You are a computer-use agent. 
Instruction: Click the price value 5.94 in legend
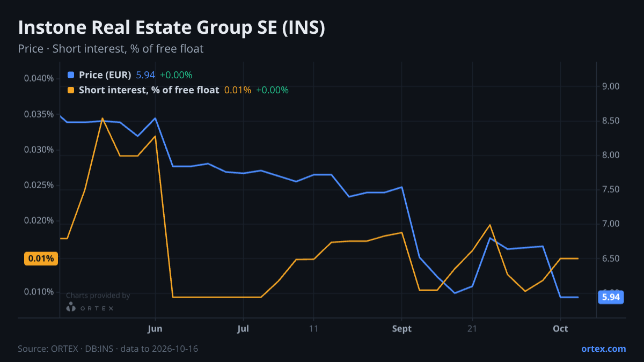[x=145, y=75]
